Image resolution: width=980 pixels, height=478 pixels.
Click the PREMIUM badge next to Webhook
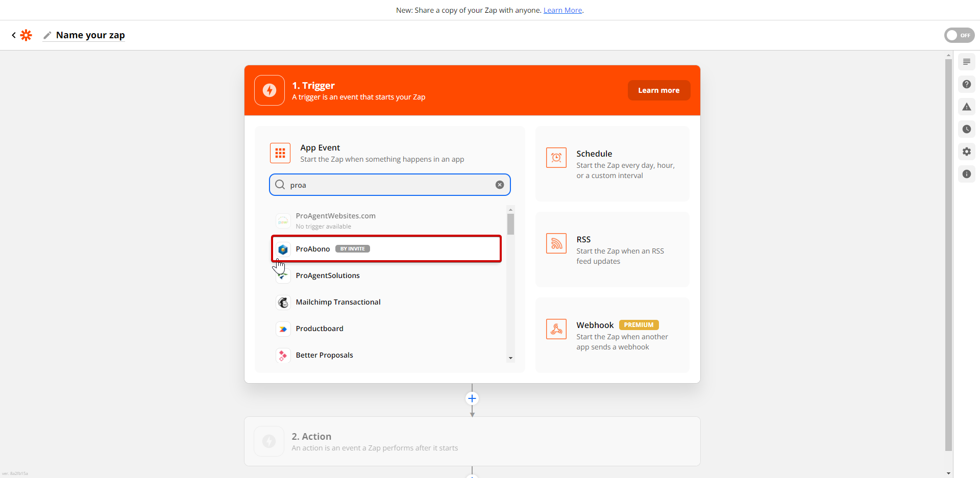[x=639, y=325]
